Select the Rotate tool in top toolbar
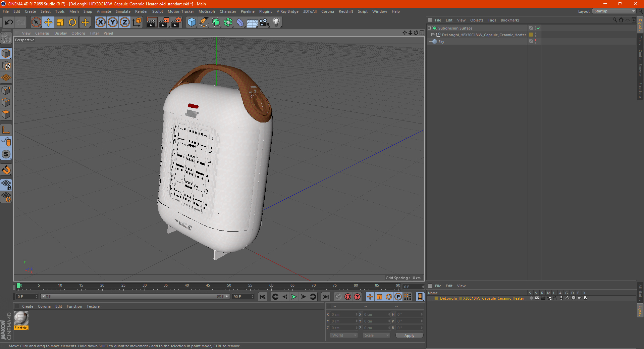 72,22
